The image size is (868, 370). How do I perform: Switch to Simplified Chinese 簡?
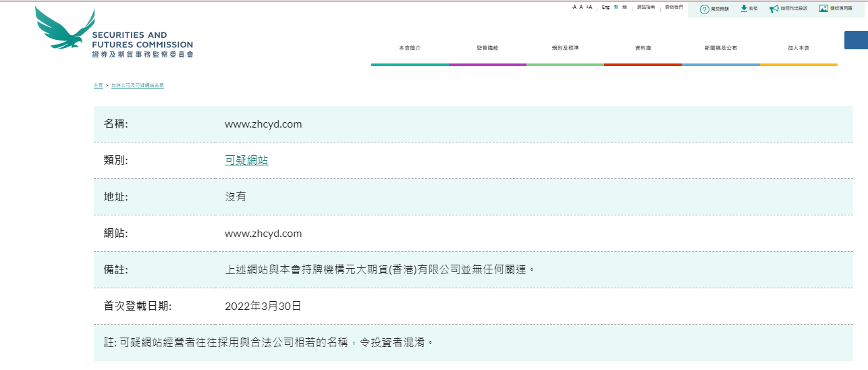(x=624, y=7)
